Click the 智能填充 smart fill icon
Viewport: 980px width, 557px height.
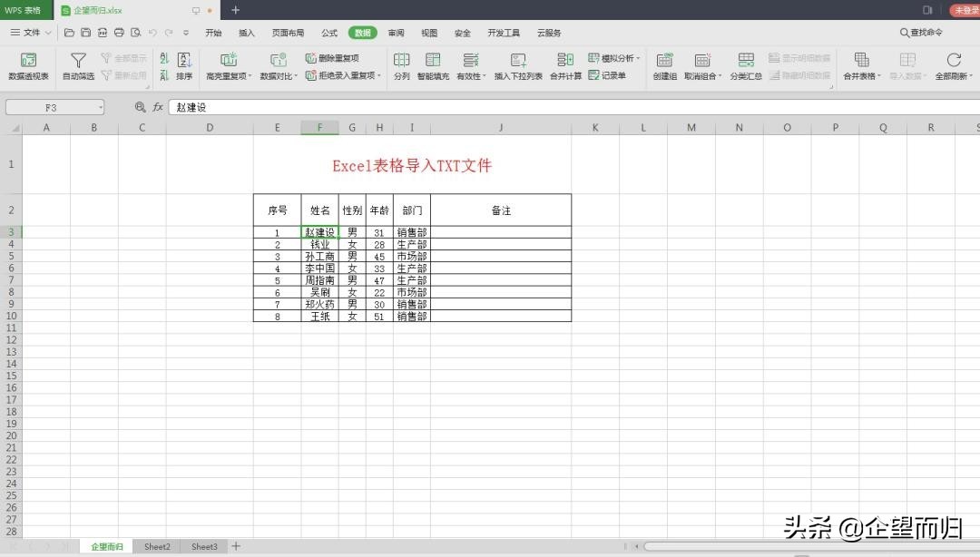[x=433, y=60]
